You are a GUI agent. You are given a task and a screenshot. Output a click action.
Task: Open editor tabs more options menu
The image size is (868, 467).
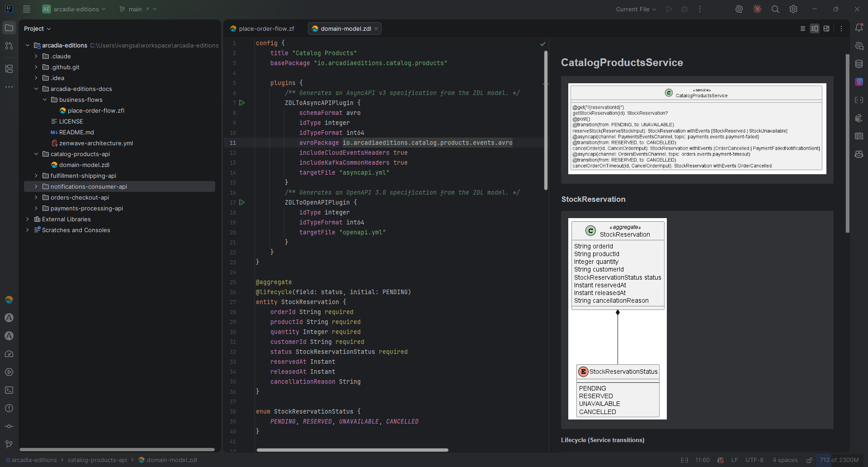click(x=841, y=29)
